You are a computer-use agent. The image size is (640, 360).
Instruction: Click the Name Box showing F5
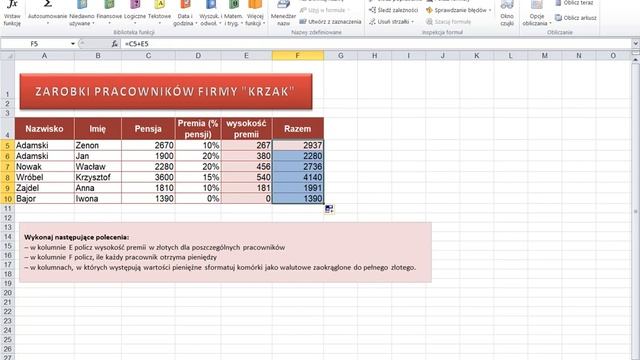click(x=35, y=44)
